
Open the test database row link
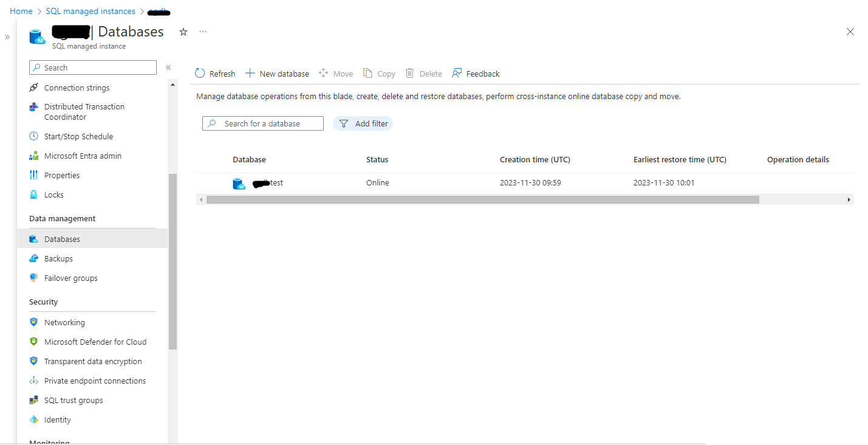(x=267, y=182)
